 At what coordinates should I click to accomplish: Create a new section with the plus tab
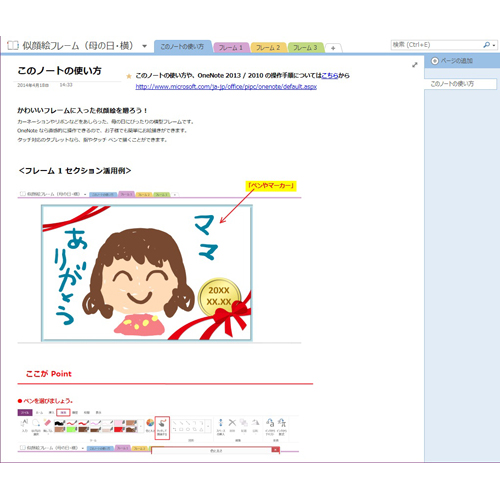tap(333, 48)
